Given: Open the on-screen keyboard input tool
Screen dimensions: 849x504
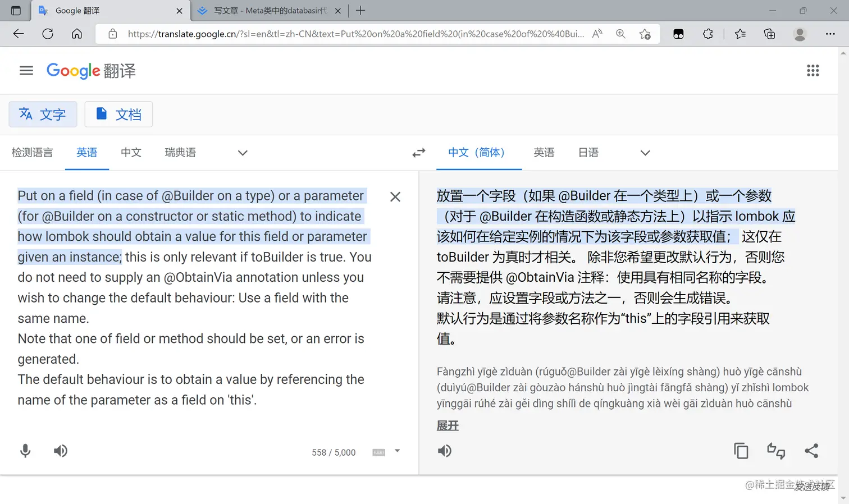Looking at the screenshot, I should (379, 452).
